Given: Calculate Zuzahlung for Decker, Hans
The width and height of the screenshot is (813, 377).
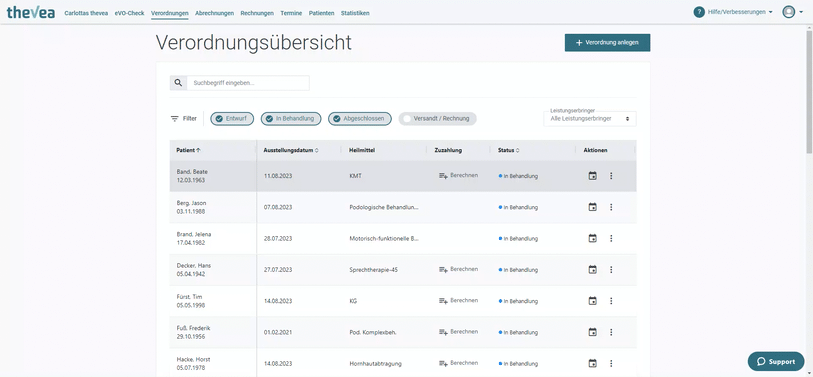Looking at the screenshot, I should (458, 270).
